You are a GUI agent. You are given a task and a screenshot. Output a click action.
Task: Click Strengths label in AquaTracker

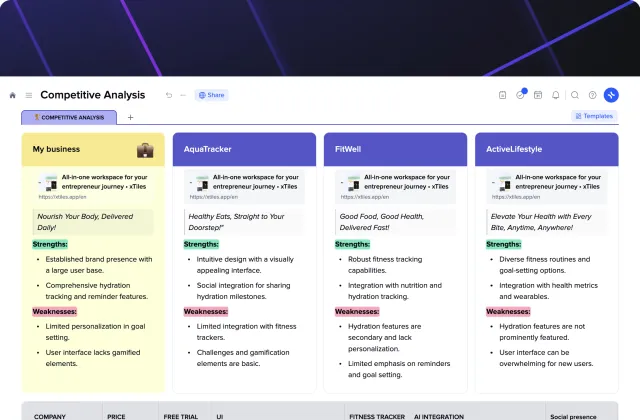coord(201,244)
